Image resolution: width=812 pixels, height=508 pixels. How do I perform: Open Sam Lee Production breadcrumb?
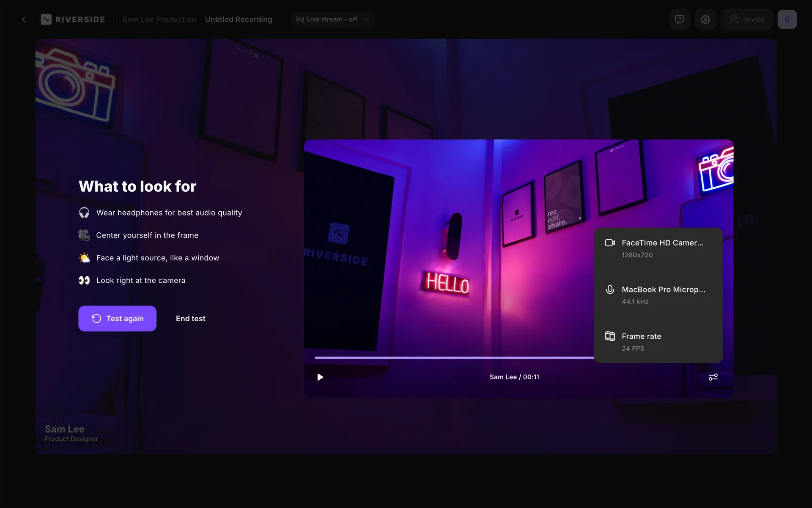coord(159,19)
